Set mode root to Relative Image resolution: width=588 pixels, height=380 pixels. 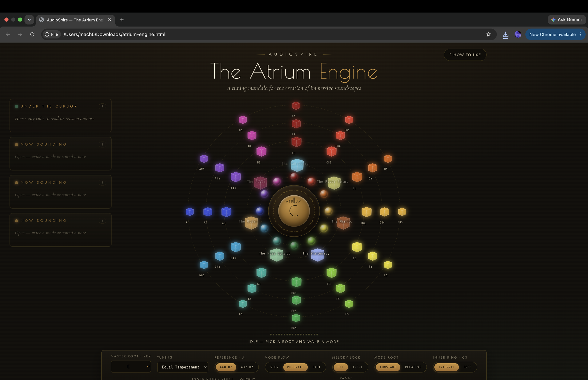coord(413,367)
